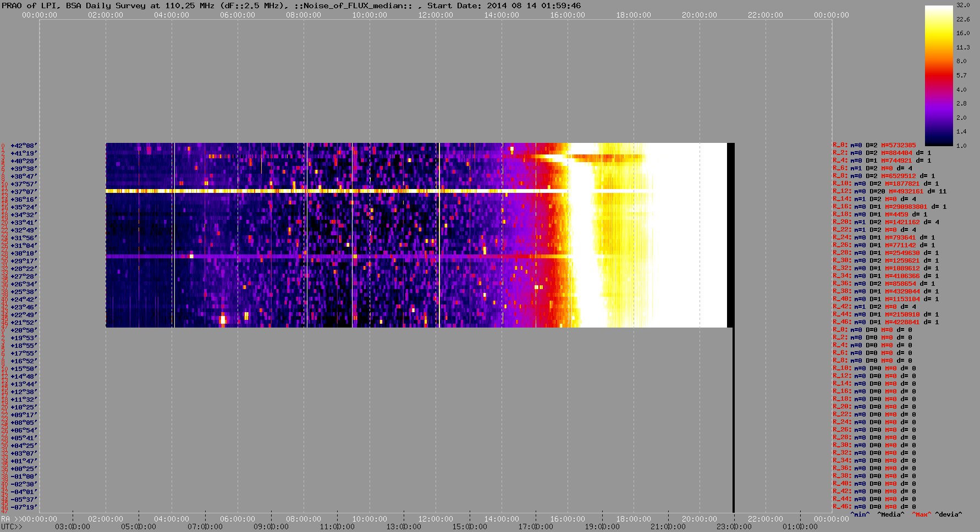The image size is (980, 532).
Task: Click 11:00:00 on the UTC axis
Action: [x=337, y=527]
